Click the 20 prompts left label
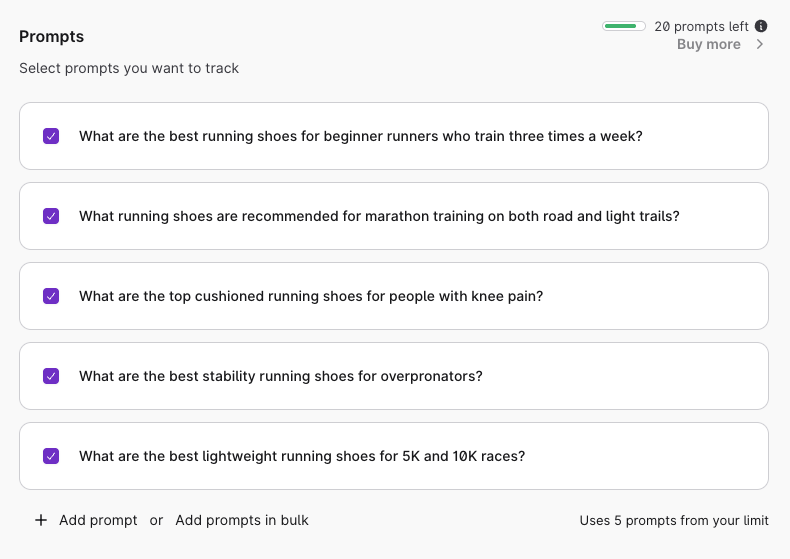790x559 pixels. pyautogui.click(x=701, y=26)
